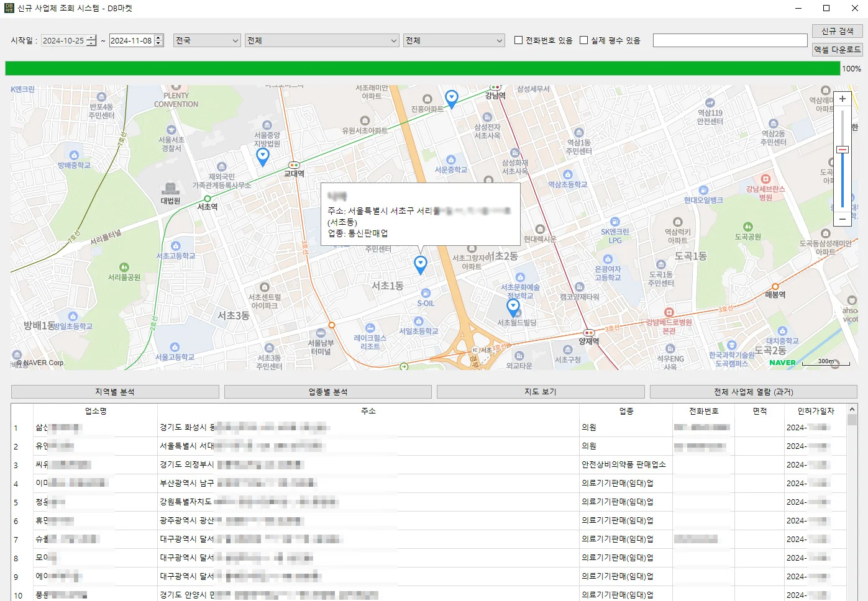Open the 업종별 분석 tab
This screenshot has height=601, width=868.
point(328,392)
